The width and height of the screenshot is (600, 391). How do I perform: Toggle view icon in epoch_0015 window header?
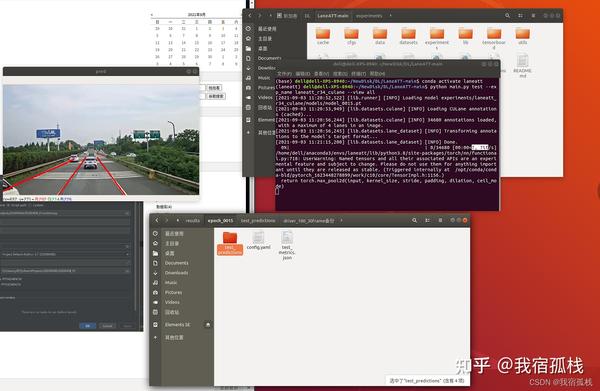[x=427, y=220]
